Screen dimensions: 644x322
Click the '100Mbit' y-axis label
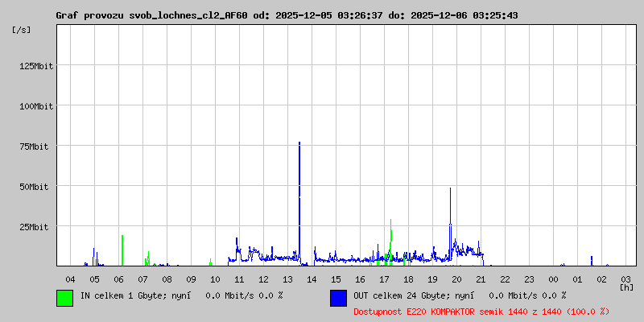click(x=36, y=106)
